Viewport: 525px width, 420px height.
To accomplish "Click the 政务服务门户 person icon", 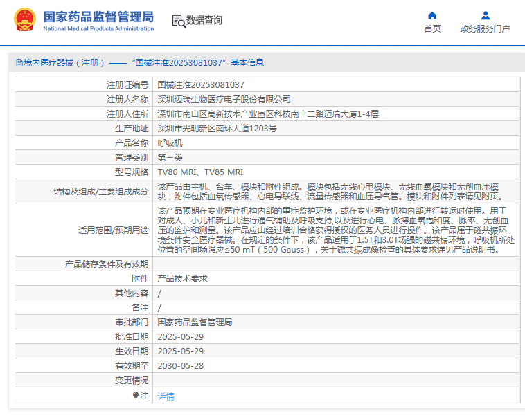I will pos(485,15).
